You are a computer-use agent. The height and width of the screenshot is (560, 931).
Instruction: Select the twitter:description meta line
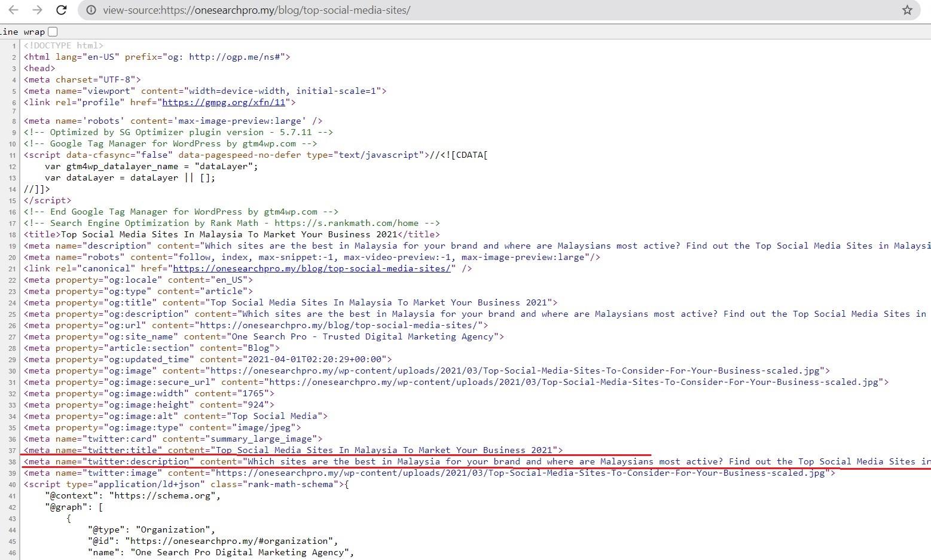tap(477, 461)
